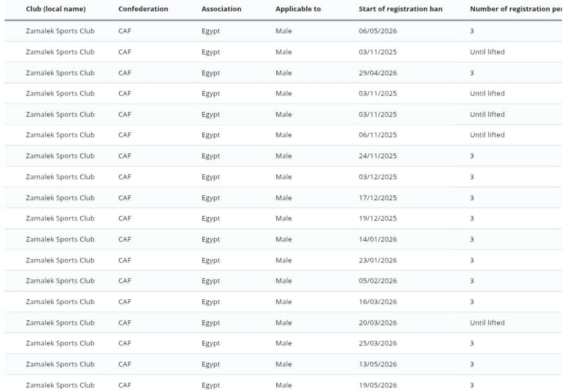Screen dimensions: 566x392
Task: Select the 14/01/2026 ban start date
Action: click(x=378, y=239)
